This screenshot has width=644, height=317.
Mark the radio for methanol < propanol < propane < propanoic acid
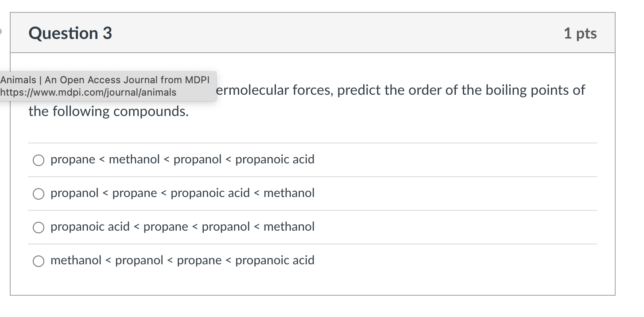39,261
